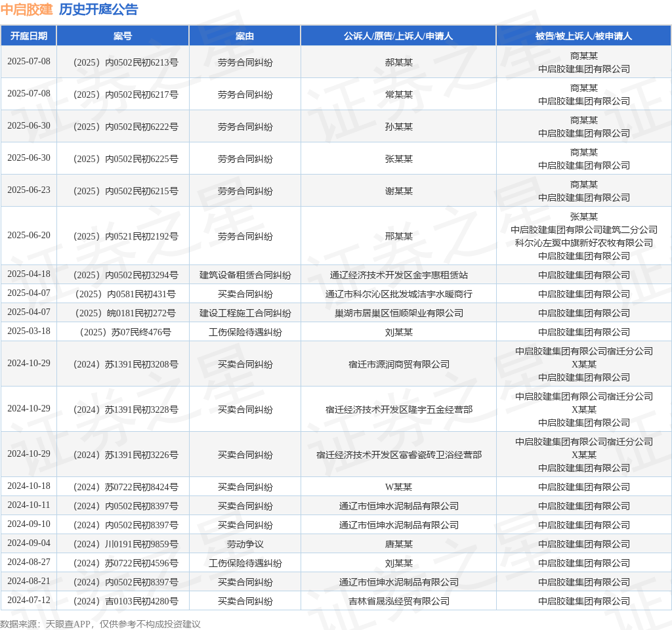This screenshot has height=630, width=672.
Task: Click plaintiff 宿迁市源润商贸有限公司
Action: (x=398, y=365)
